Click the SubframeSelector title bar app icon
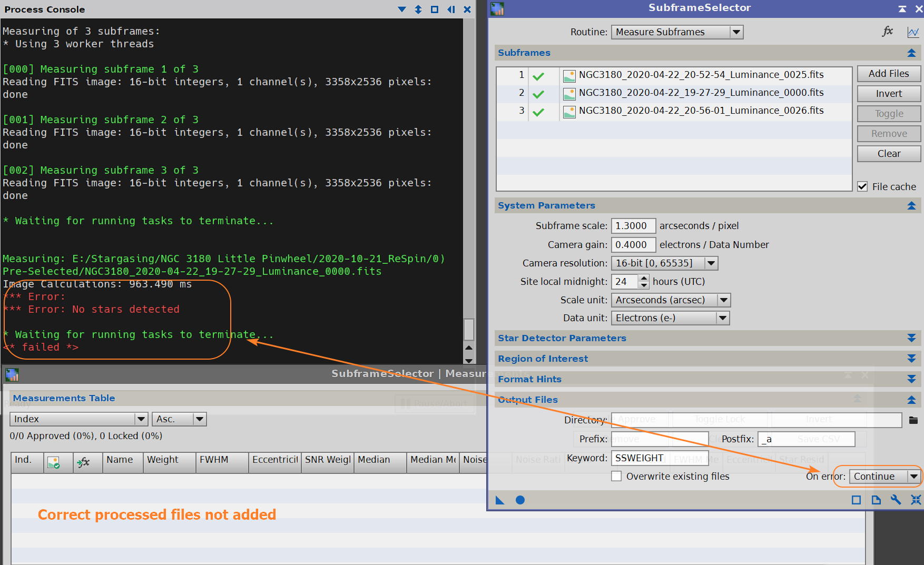The image size is (924, 565). tap(497, 8)
